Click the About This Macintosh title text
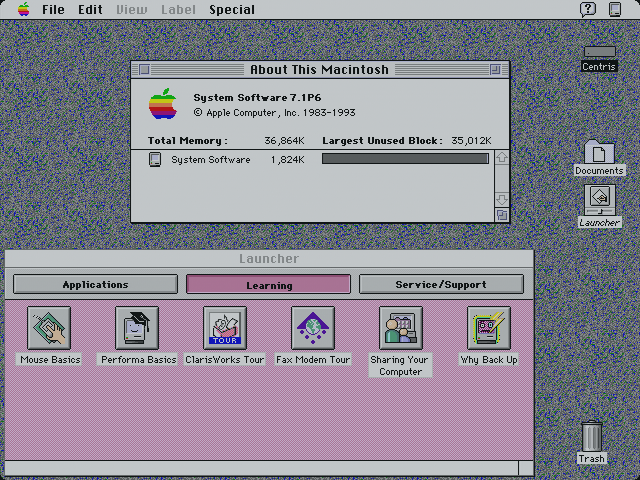This screenshot has height=480, width=640. [319, 69]
